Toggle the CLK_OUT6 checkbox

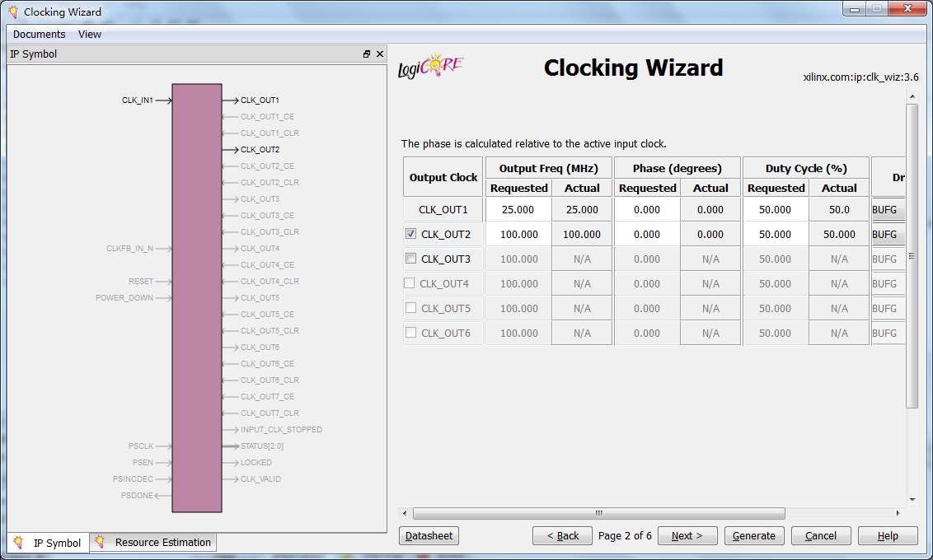[410, 333]
